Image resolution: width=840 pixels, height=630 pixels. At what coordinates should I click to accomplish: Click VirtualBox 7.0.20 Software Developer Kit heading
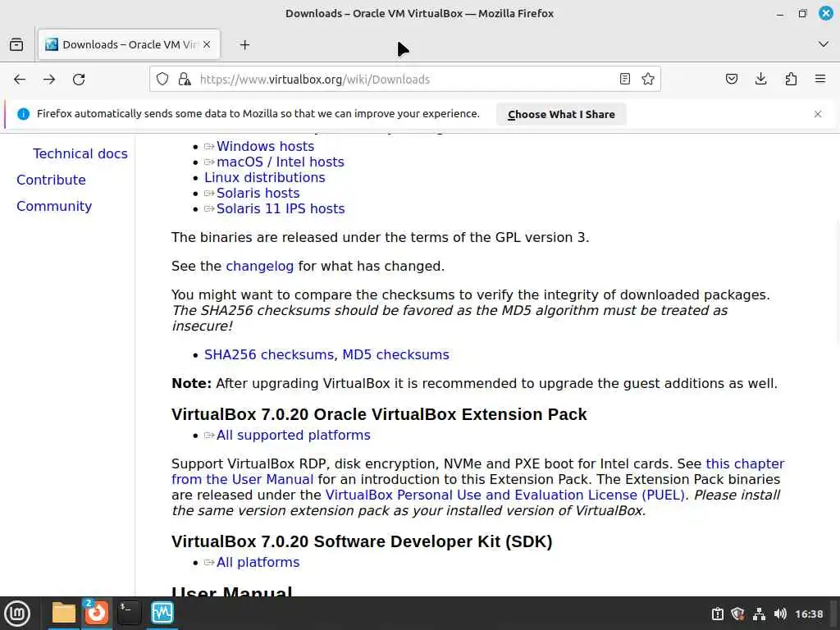pos(362,541)
